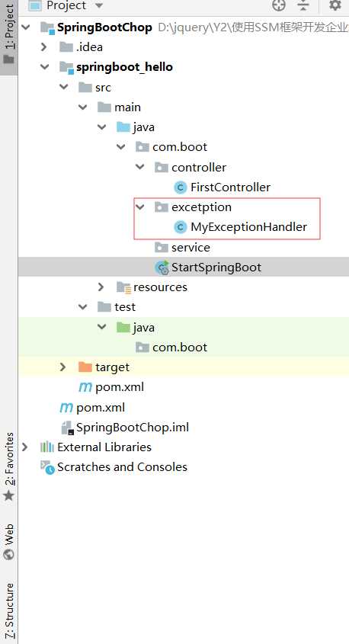Open the Web tool window tab
Screen dimensions: 349x644
point(8,542)
